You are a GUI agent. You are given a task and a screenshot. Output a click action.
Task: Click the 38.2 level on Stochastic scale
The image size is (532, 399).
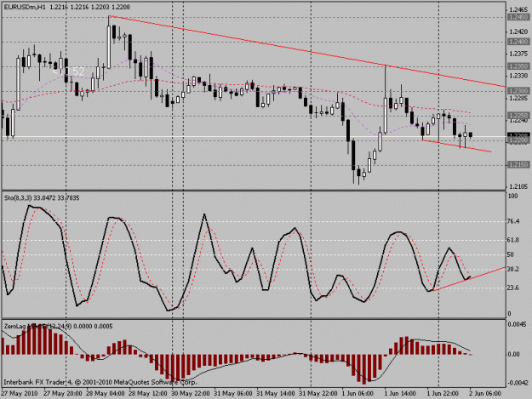(x=514, y=269)
